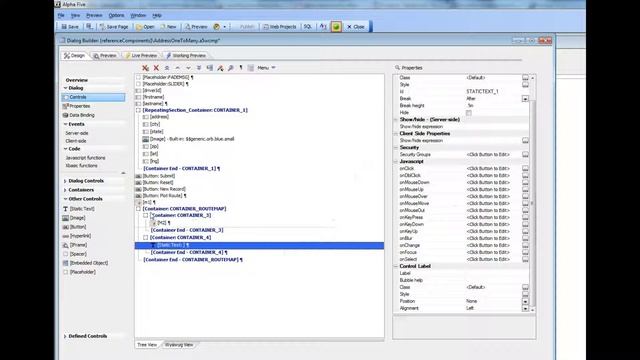This screenshot has height=360, width=640.
Task: Click the Open toolbar button
Action: tap(145, 27)
